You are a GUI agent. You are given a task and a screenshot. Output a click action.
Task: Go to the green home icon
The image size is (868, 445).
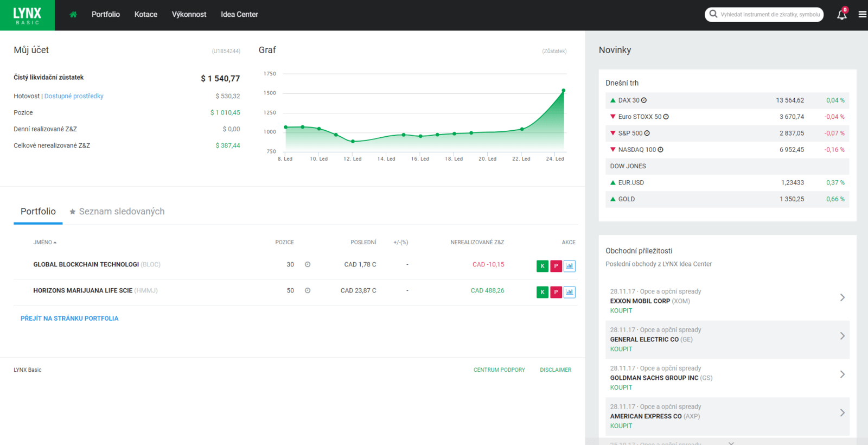[x=73, y=15]
